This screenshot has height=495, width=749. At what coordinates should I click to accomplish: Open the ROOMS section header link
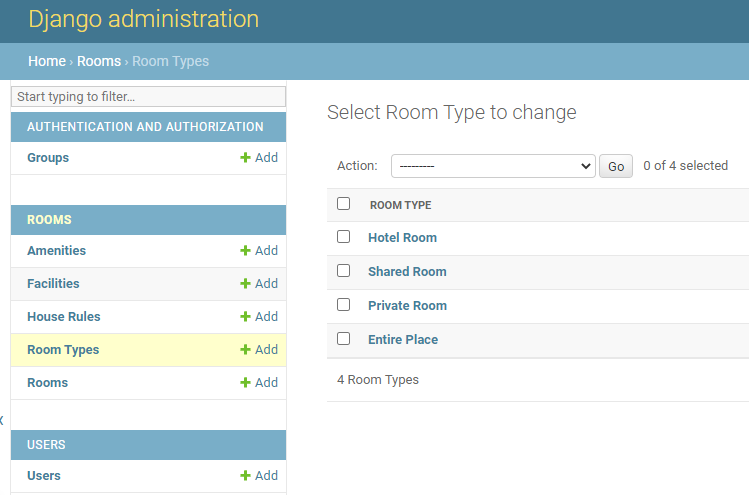click(x=49, y=220)
